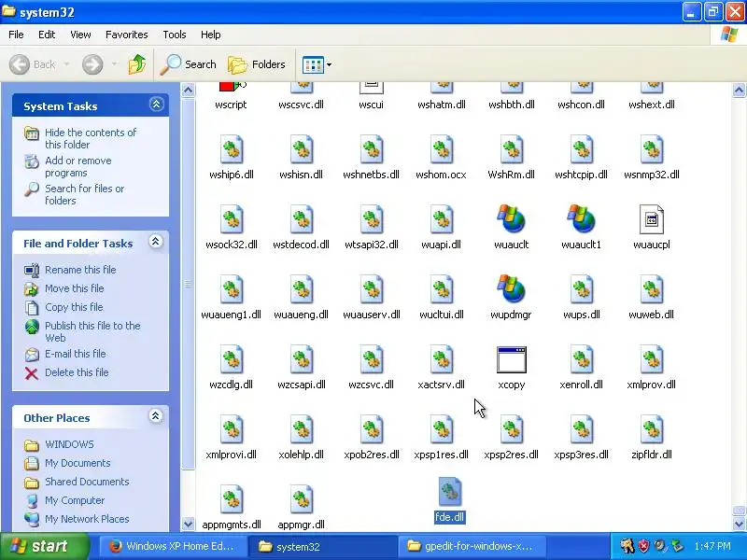Open the Forward history dropdown arrow

(x=114, y=64)
